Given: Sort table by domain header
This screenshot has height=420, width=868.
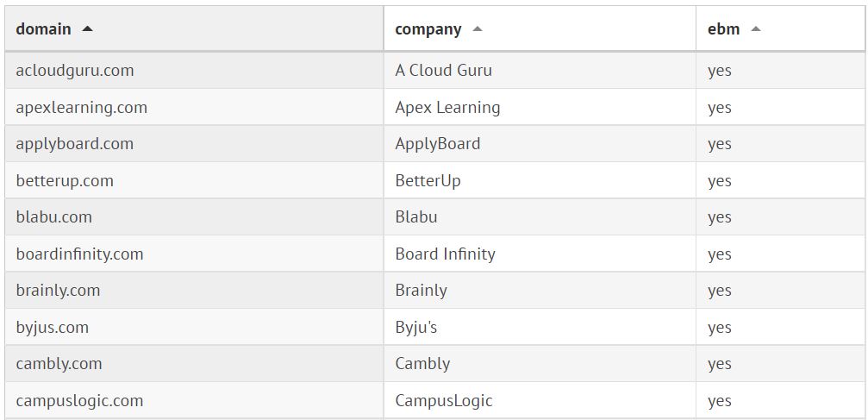Looking at the screenshot, I should coord(44,29).
